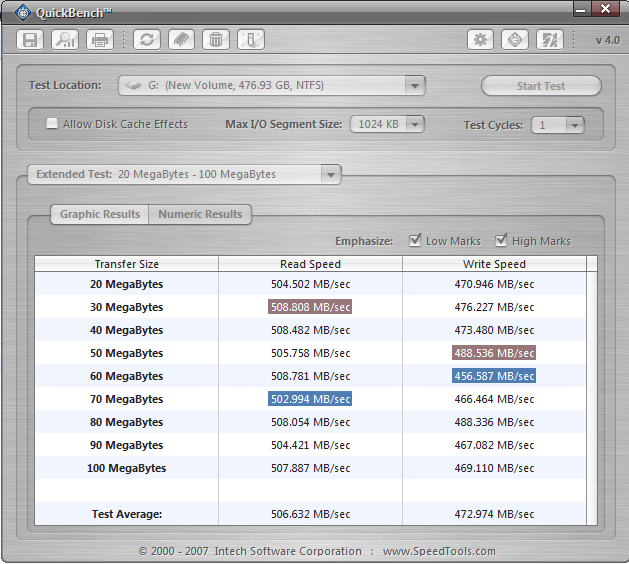
Task: Click the Read Speed column header
Action: pos(310,264)
